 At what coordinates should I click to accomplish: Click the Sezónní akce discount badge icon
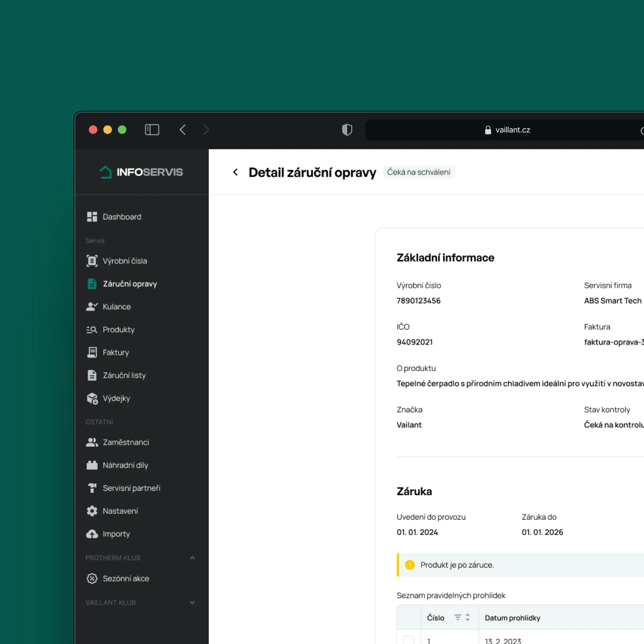tap(92, 579)
